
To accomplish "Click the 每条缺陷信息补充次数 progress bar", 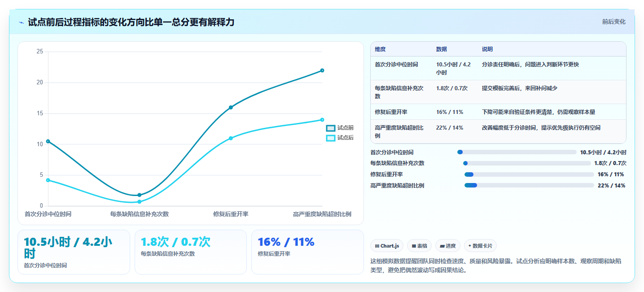I will 527,163.
